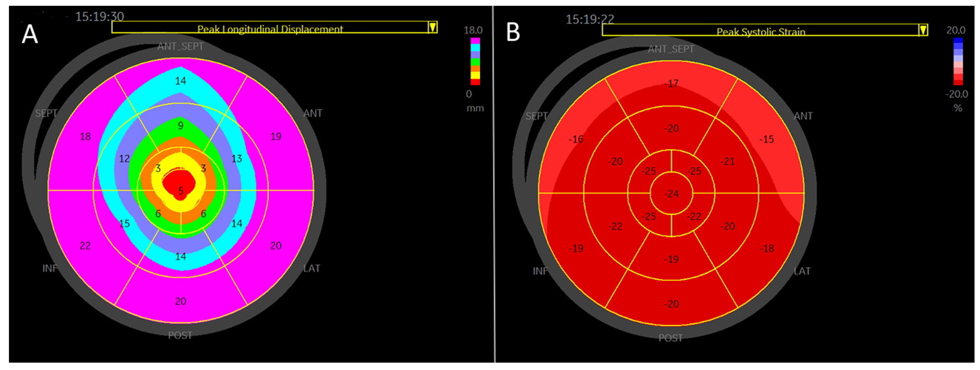Select the basal anterior segment labeled 19
Image resolution: width=980 pixels, height=370 pixels.
(276, 136)
